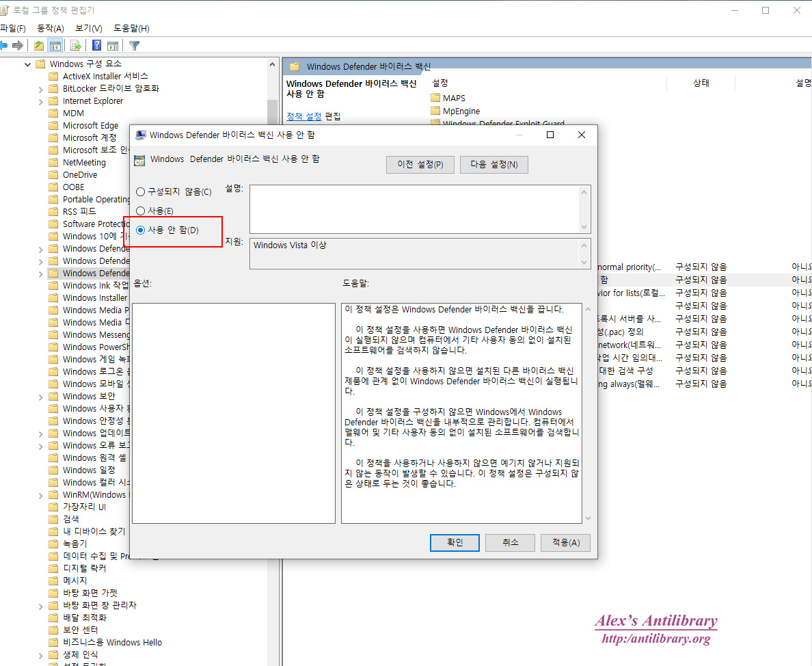Cancel the dialog with 취소 button
The image size is (812, 666).
[x=510, y=542]
